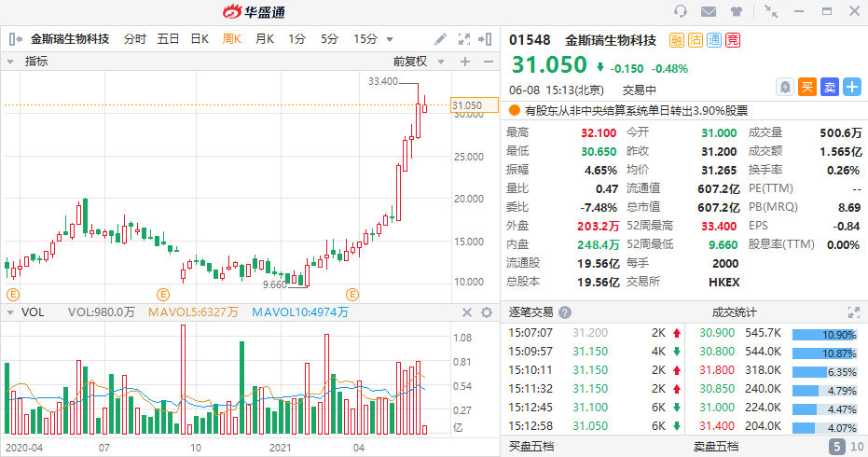868x457 pixels.
Task: Zoom in chart with plus icon
Action: [x=465, y=62]
